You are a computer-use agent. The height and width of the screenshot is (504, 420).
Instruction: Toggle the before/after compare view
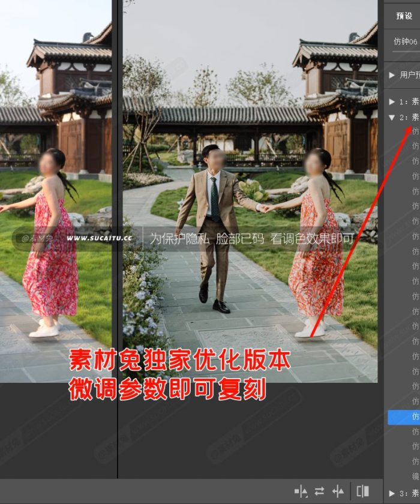[362, 491]
